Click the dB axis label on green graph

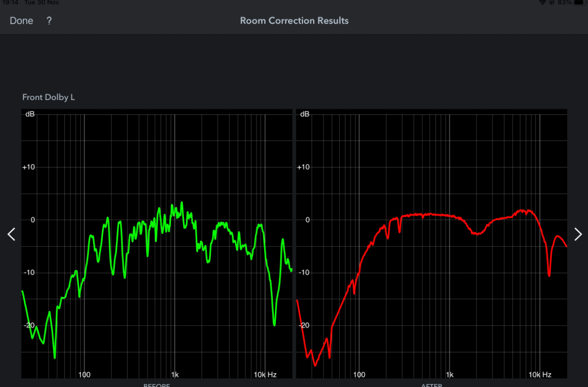point(30,114)
